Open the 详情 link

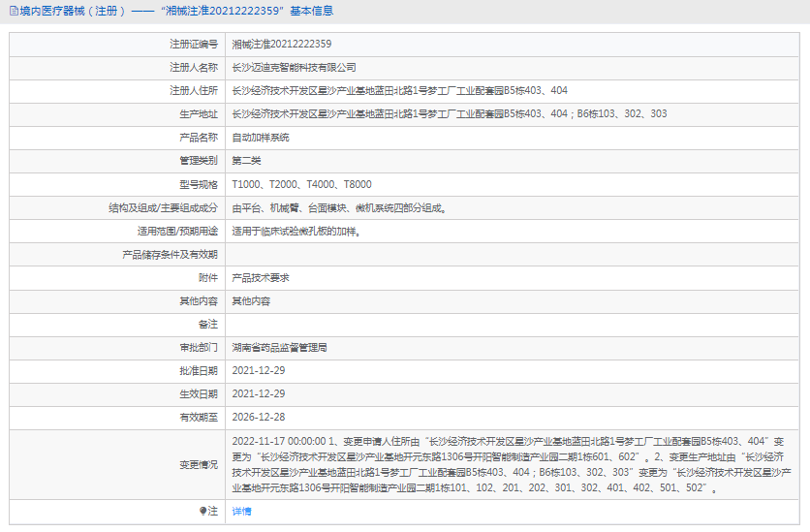[x=242, y=512]
